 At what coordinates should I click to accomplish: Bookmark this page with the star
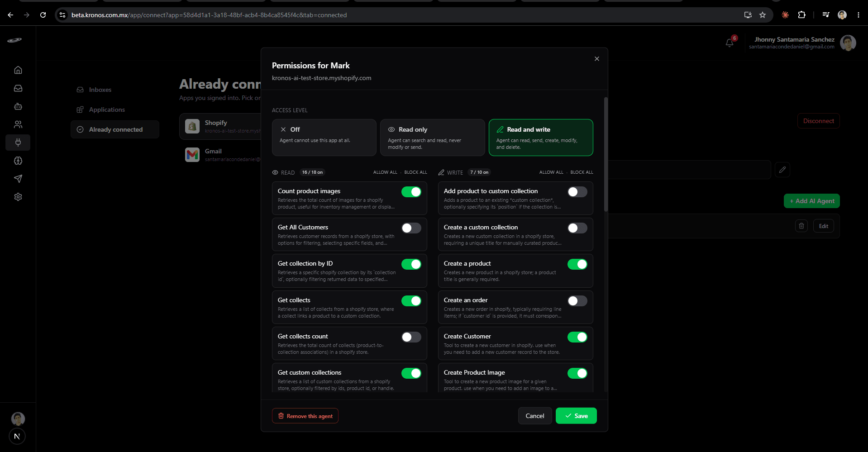point(763,15)
